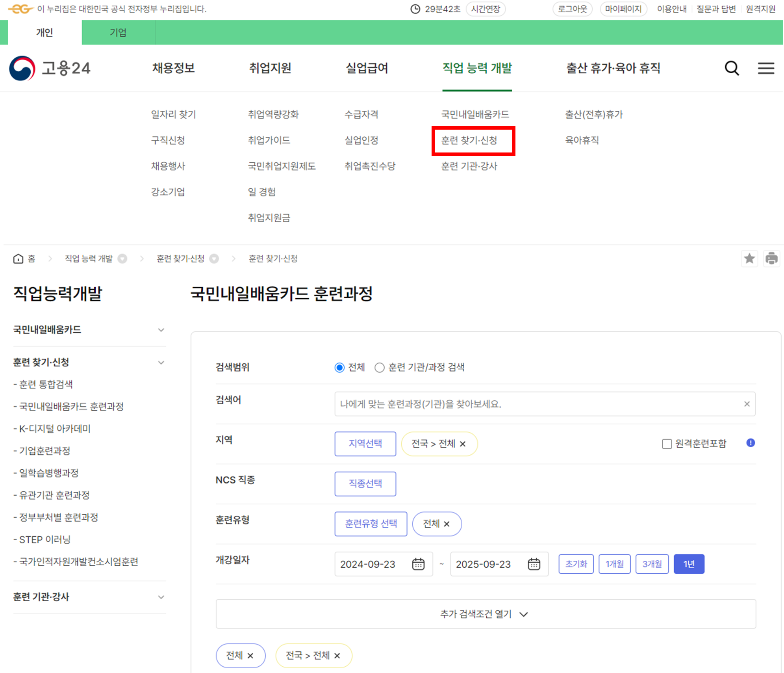Select the 전체 search range radio button

coord(339,368)
